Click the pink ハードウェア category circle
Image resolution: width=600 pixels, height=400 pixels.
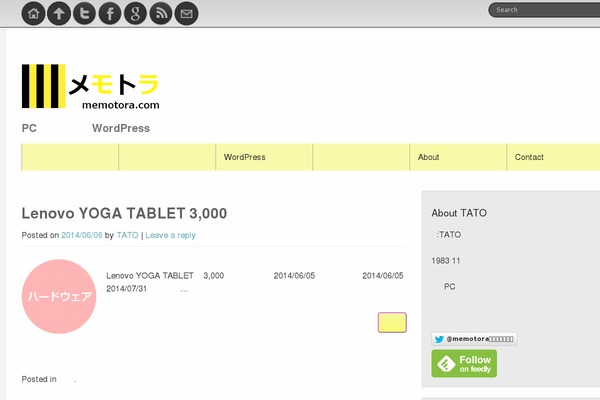click(59, 296)
